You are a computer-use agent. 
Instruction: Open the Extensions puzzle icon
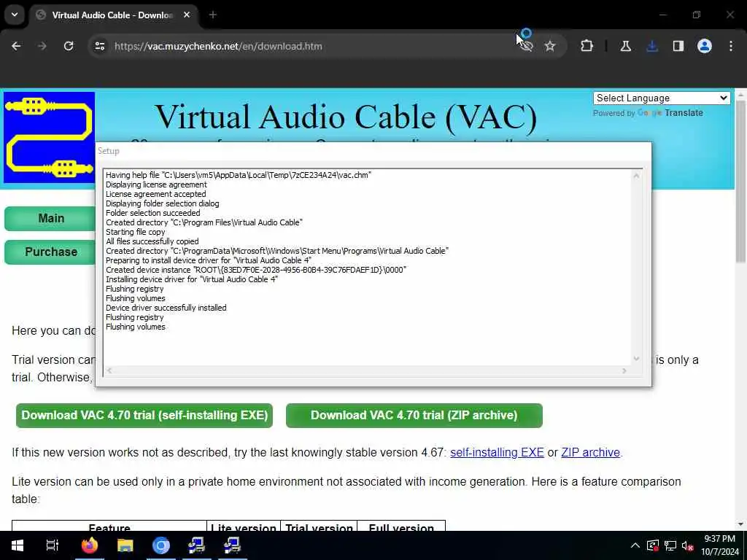tap(587, 46)
